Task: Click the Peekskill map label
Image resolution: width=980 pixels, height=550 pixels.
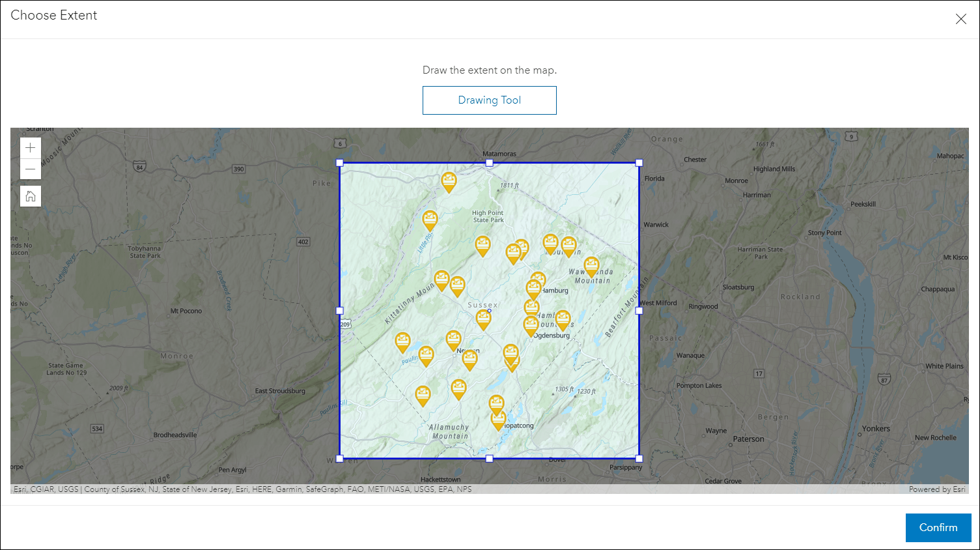Action: point(863,204)
